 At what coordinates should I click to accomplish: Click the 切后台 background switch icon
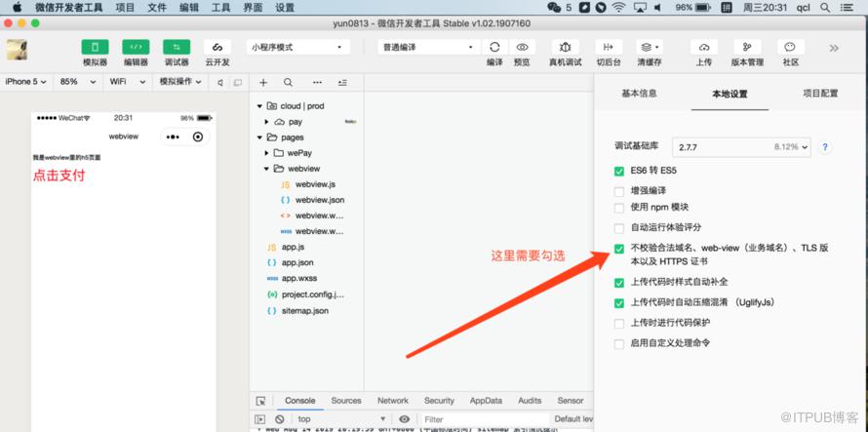coord(609,47)
